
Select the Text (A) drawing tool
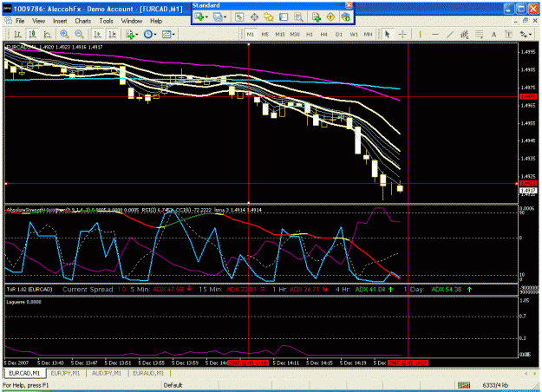[x=493, y=34]
